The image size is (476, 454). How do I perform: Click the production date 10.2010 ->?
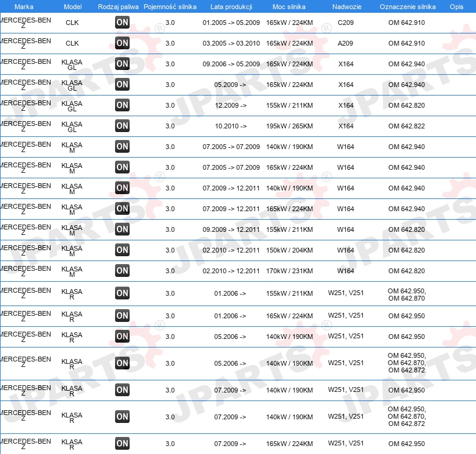point(231,126)
